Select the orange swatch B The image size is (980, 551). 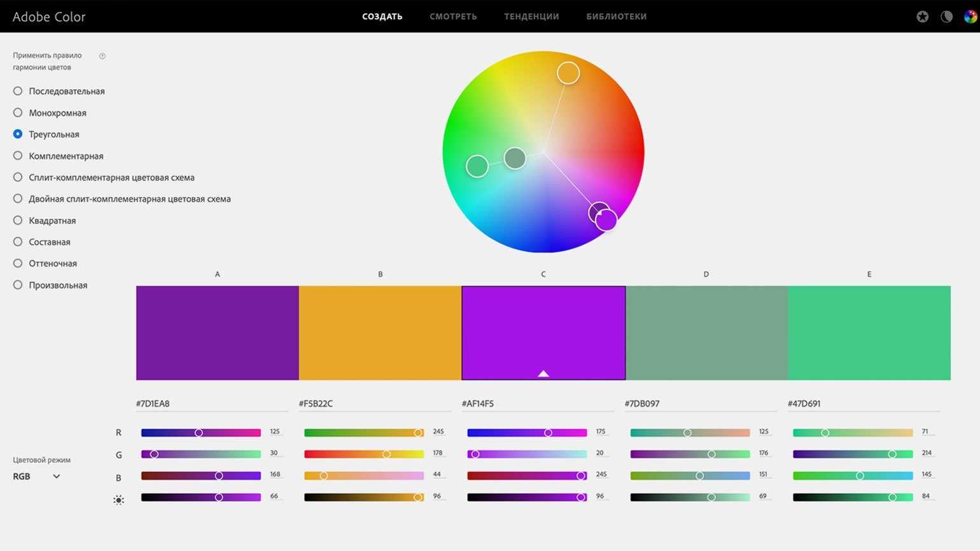point(380,333)
